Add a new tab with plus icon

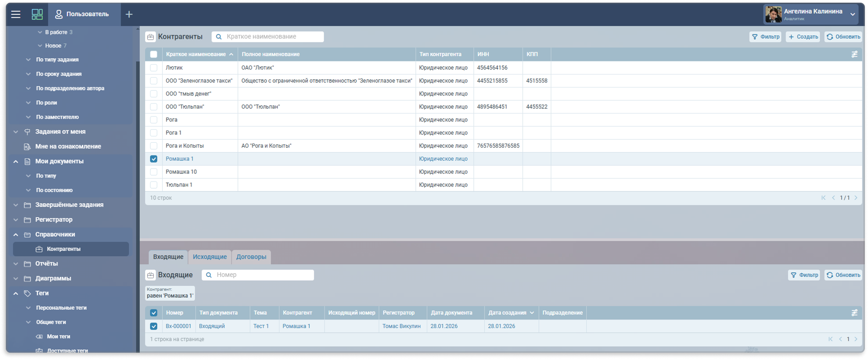click(x=129, y=14)
